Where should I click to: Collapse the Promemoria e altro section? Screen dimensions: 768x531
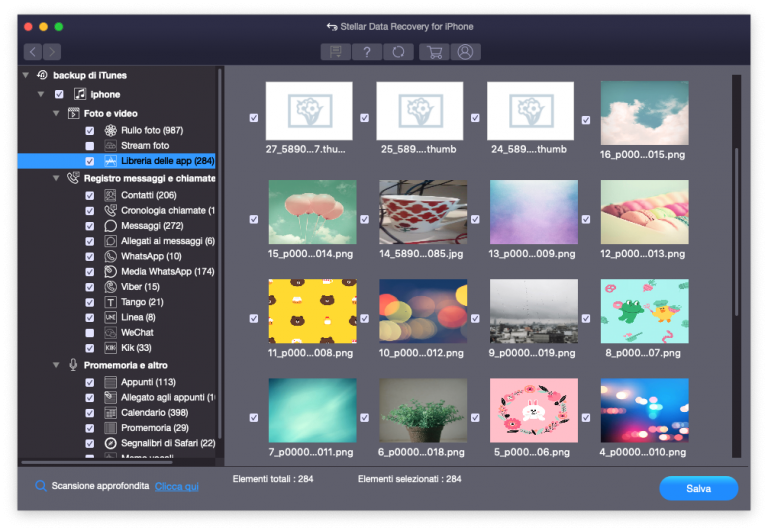click(x=57, y=366)
